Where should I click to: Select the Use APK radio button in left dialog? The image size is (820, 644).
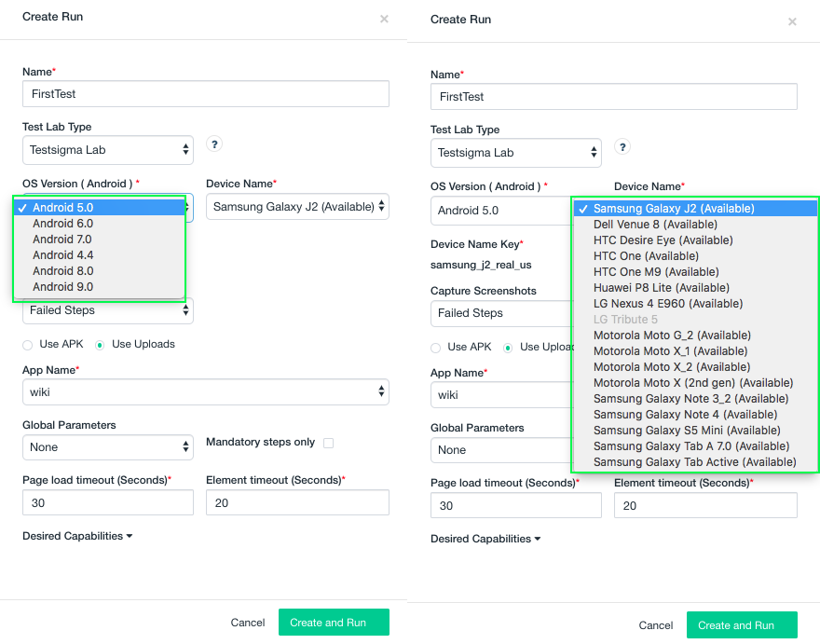click(28, 345)
